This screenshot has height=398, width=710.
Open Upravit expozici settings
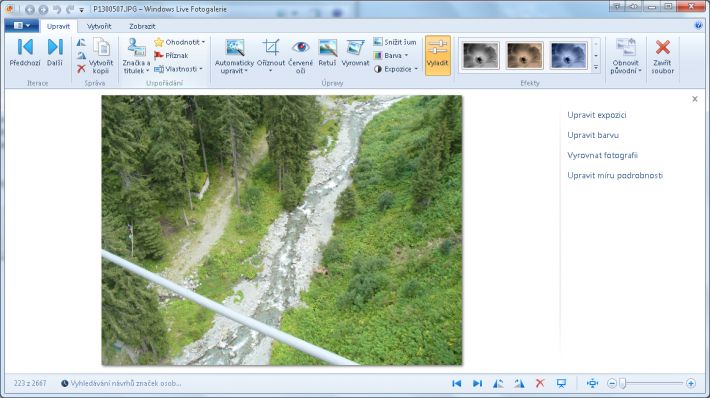(597, 115)
